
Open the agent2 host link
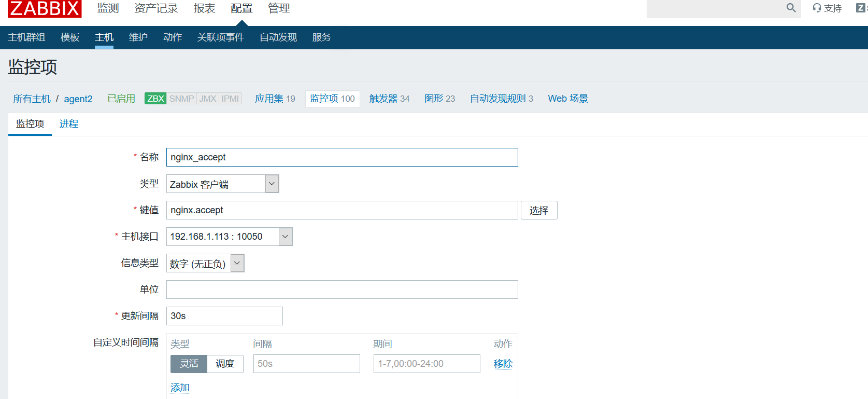(x=78, y=99)
